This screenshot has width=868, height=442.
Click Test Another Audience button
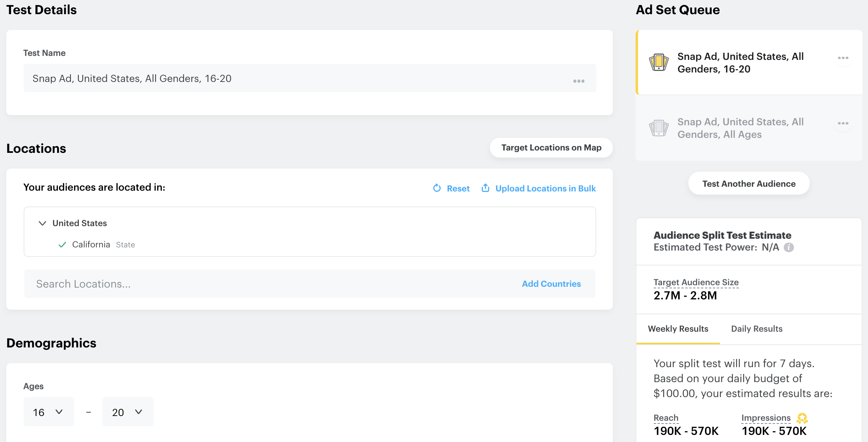coord(749,184)
